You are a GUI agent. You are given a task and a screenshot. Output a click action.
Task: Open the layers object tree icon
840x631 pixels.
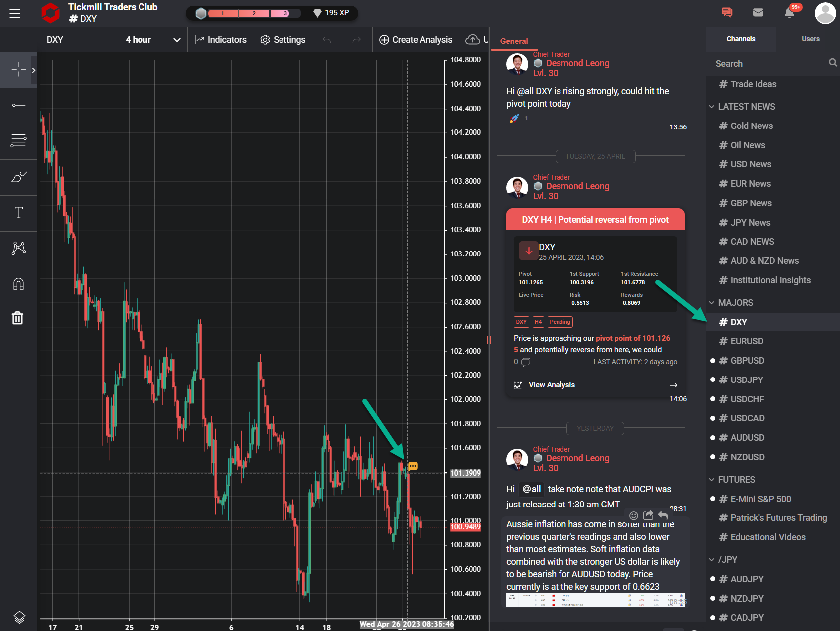(19, 617)
